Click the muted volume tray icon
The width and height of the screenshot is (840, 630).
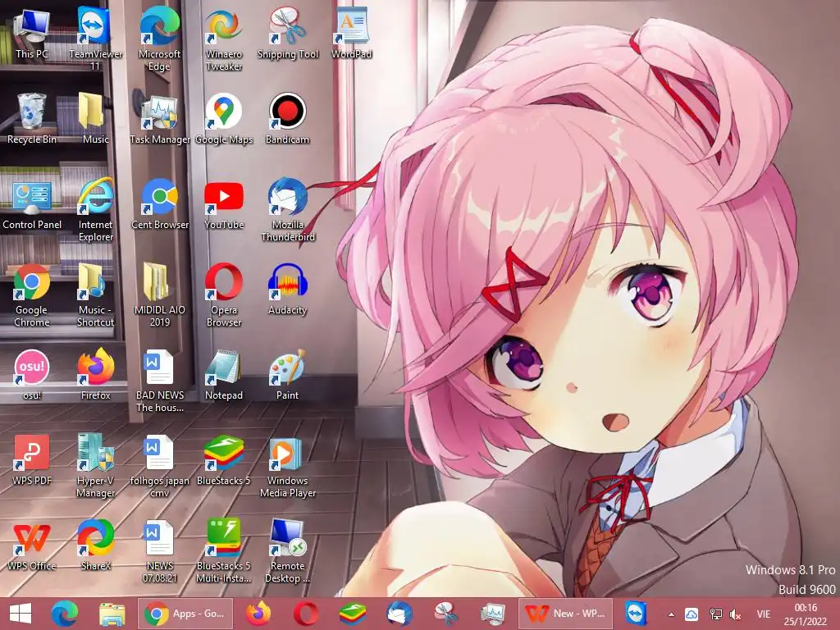(736, 614)
